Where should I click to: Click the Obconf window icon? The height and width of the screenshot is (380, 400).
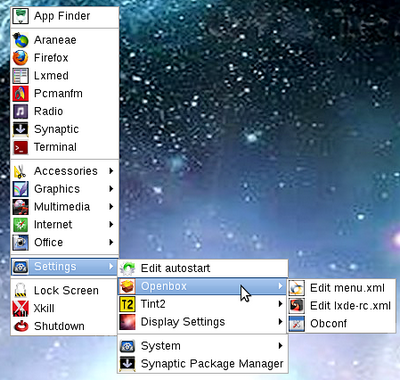[297, 323]
